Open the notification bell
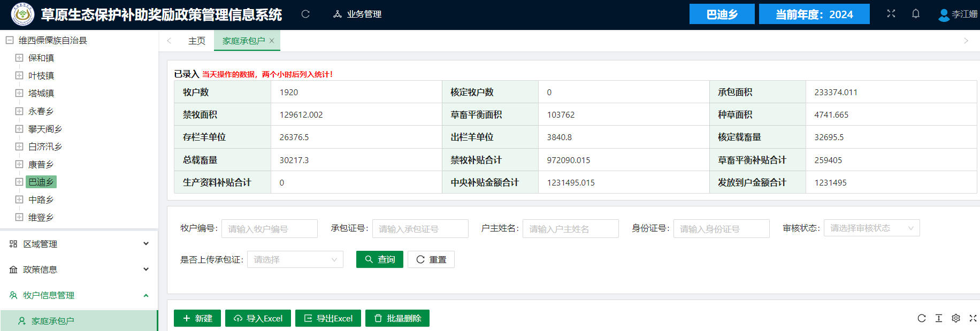The width and height of the screenshot is (980, 331). (x=916, y=14)
